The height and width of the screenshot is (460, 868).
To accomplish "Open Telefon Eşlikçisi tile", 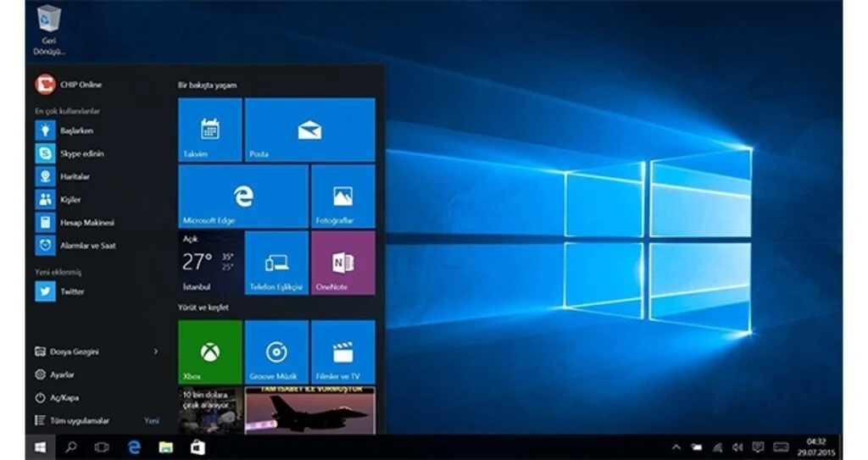I will coord(276,263).
